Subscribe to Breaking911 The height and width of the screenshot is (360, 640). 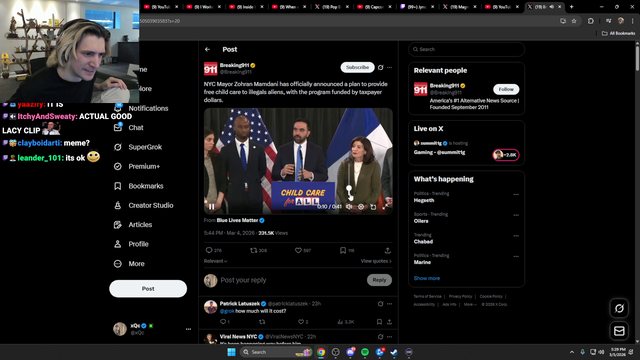click(x=357, y=67)
